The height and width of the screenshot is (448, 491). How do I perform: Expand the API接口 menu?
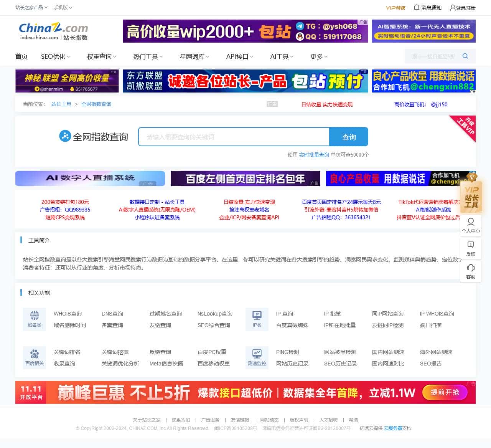(x=240, y=56)
